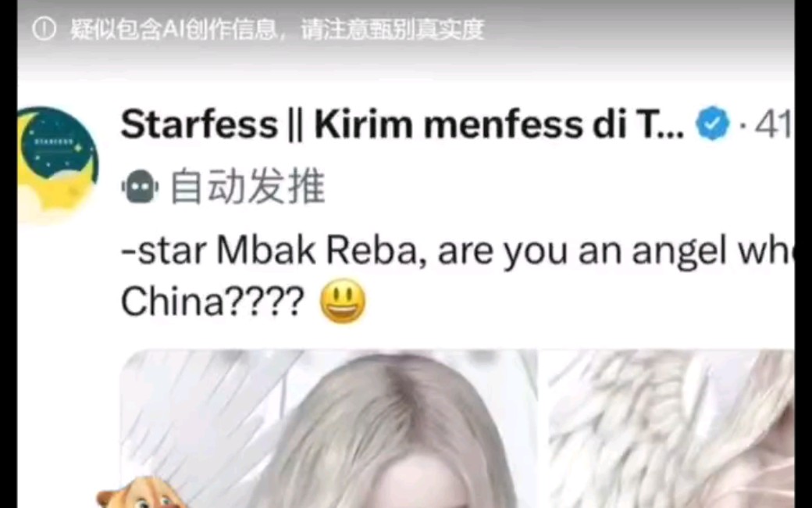Open the left blonde-hair photo
Image resolution: width=812 pixels, height=508 pixels.
tap(329, 429)
